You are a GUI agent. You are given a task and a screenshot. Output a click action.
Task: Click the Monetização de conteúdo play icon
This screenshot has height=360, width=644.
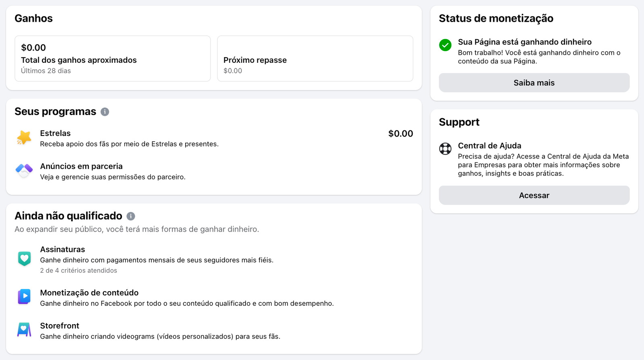24,297
